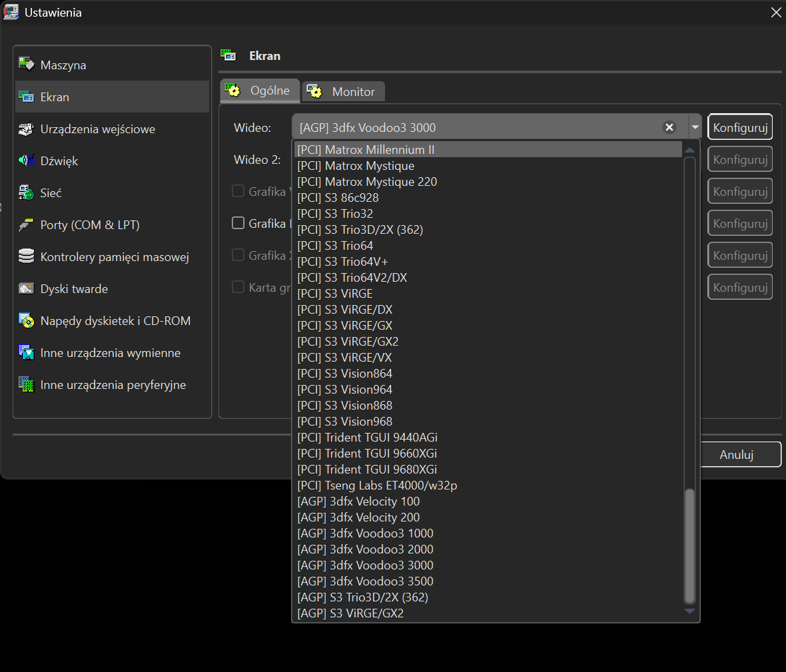This screenshot has width=786, height=672.
Task: Select [PCI] S3 Vision964
Action: [488, 390]
